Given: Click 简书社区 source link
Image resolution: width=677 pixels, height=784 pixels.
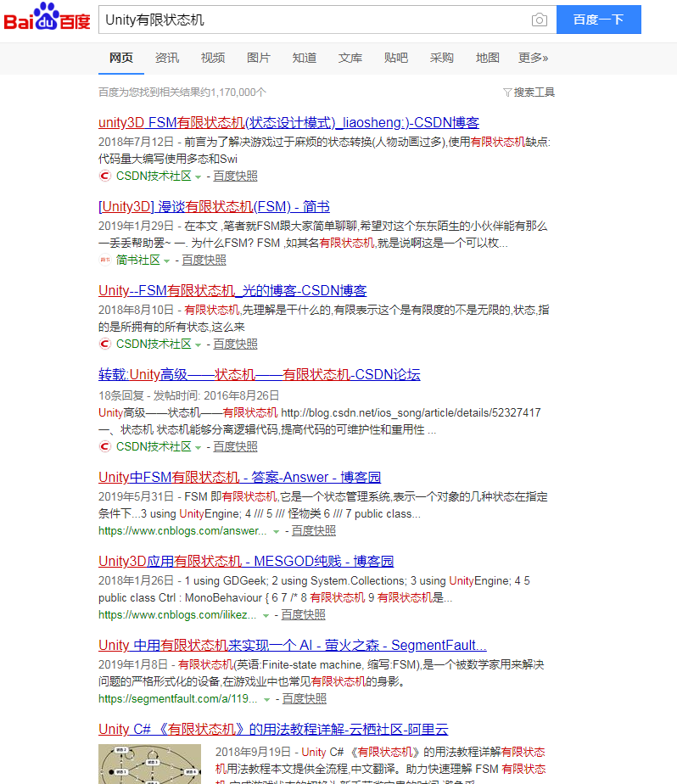Looking at the screenshot, I should pos(138,260).
